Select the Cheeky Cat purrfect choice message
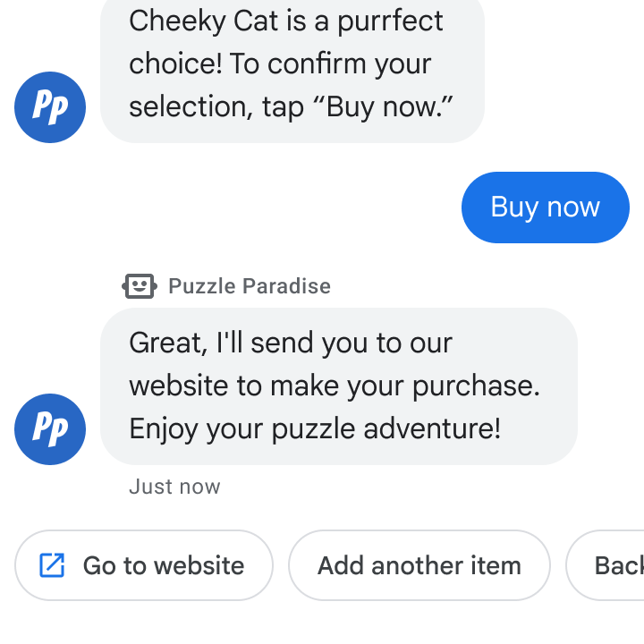The height and width of the screenshot is (644, 644). click(292, 64)
